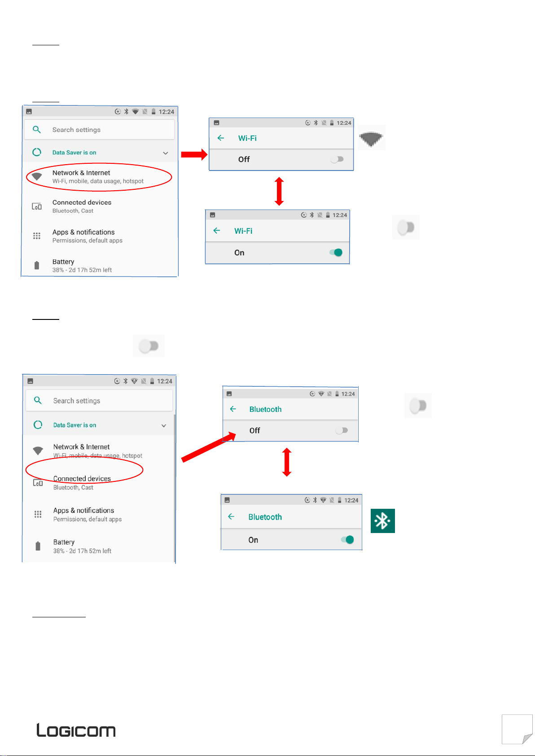Click the 'Bluetooth' title in the Off panel
This screenshot has width=535, height=756.
coord(265,409)
